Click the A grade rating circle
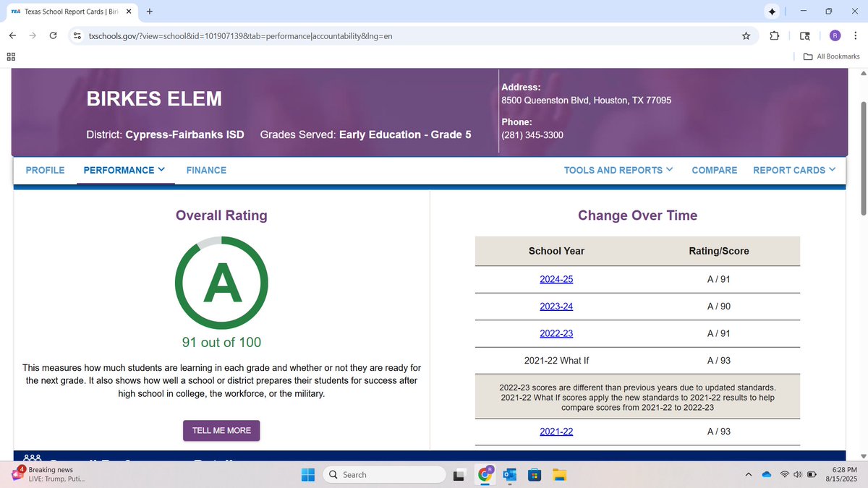Viewport: 868px width, 488px height. pos(221,283)
